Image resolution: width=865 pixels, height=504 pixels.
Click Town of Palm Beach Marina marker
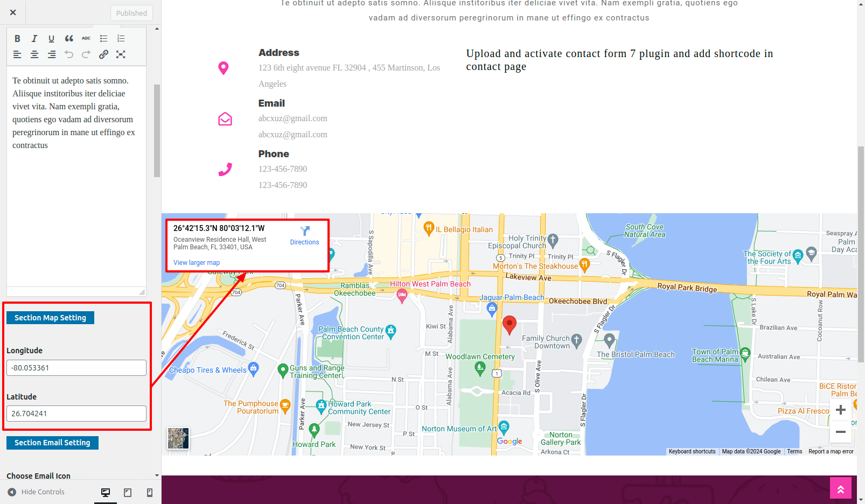tap(745, 353)
